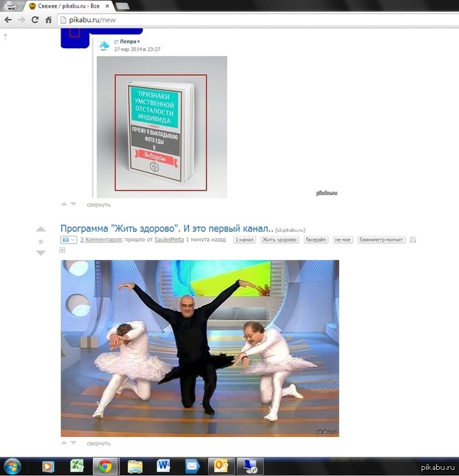Image resolution: width=459 pixels, height=476 pixels.
Task: Collapse the ballet post with "свернуть"
Action: (x=99, y=443)
